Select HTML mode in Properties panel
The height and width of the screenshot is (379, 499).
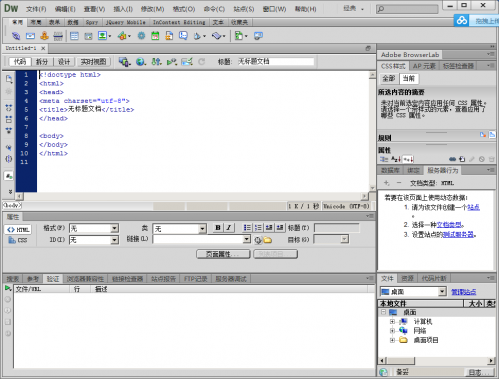[18, 230]
